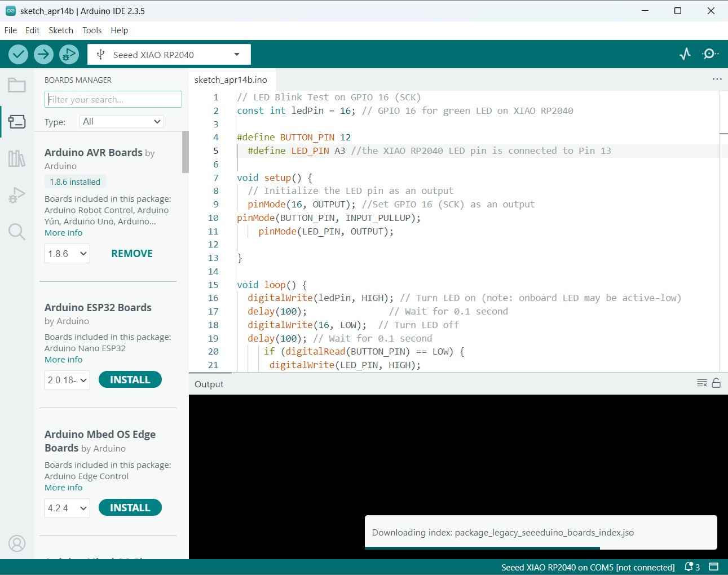Click the 'void setup() {' code line
Screen dimensions: 728x575
(x=275, y=178)
